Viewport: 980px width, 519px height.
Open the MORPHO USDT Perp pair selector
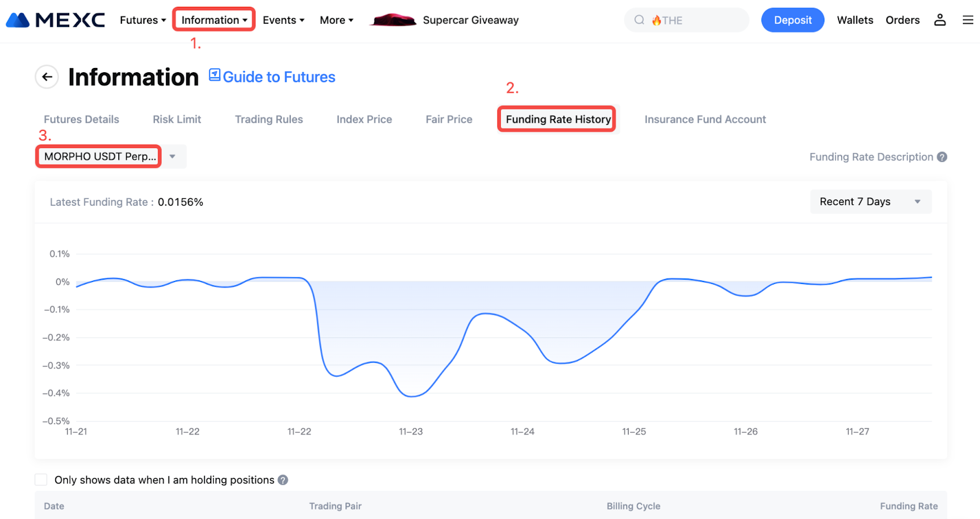tap(111, 157)
